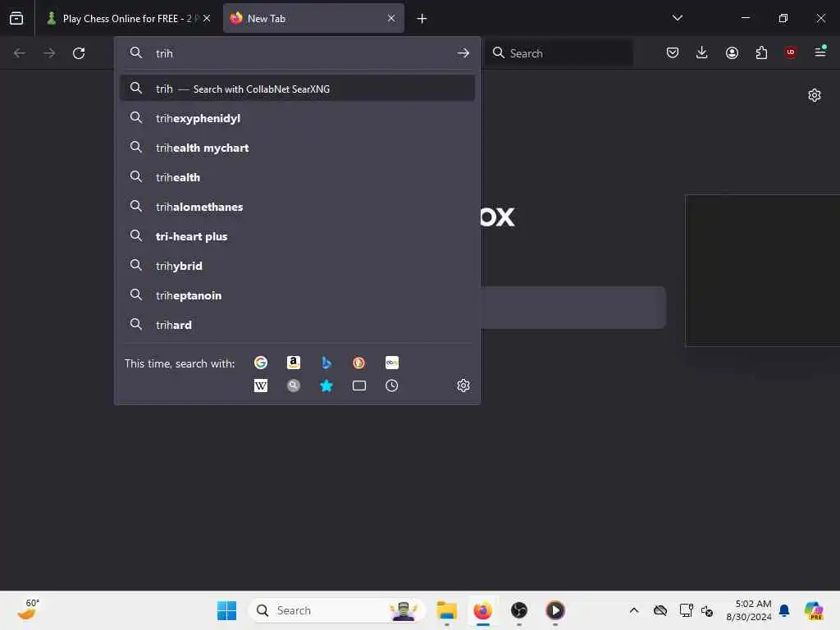Open the weather widget showing 60°
This screenshot has width=840, height=630.
click(27, 609)
